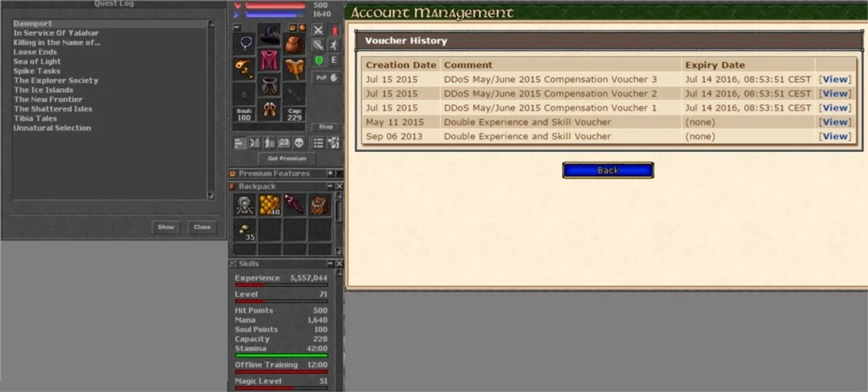Screen dimensions: 868x392
Task: Click the logout icon in the toolbar
Action: [x=333, y=143]
